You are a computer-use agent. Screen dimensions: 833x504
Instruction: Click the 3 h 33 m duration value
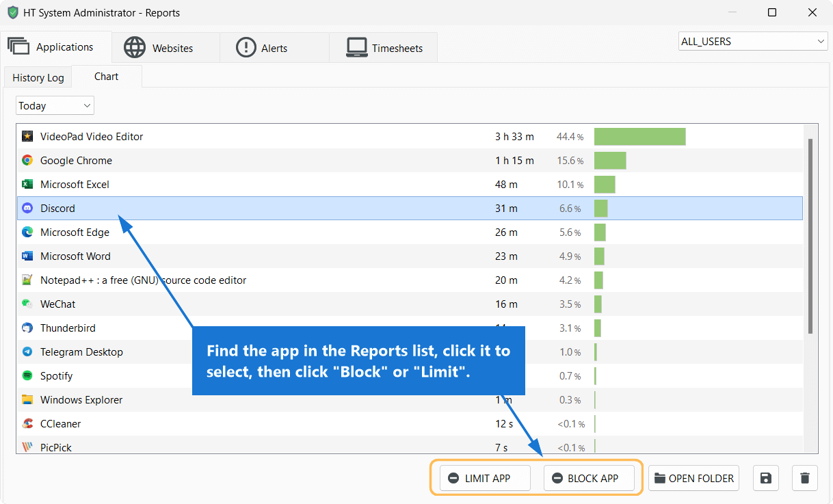click(514, 137)
